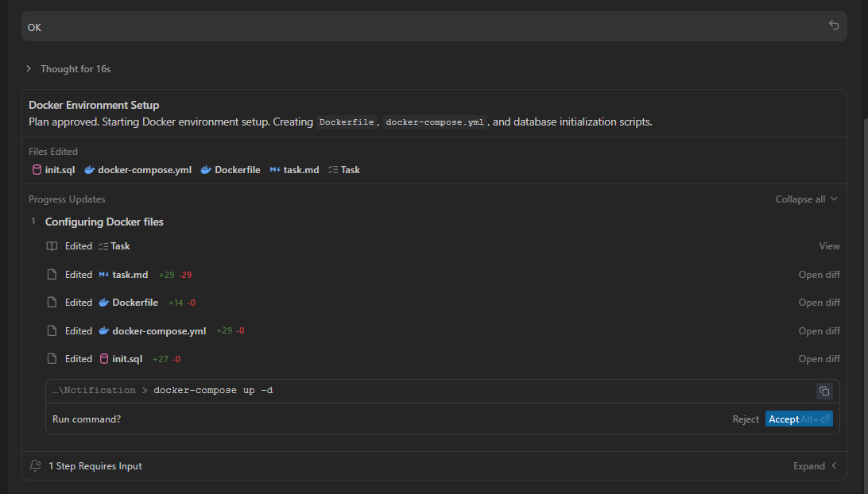Reject the run command

[745, 419]
